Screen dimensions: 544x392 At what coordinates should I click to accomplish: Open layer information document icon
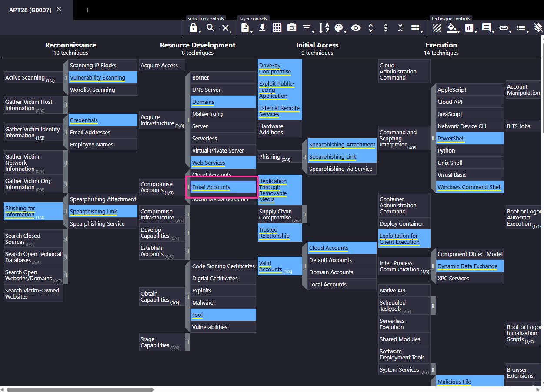click(x=245, y=28)
